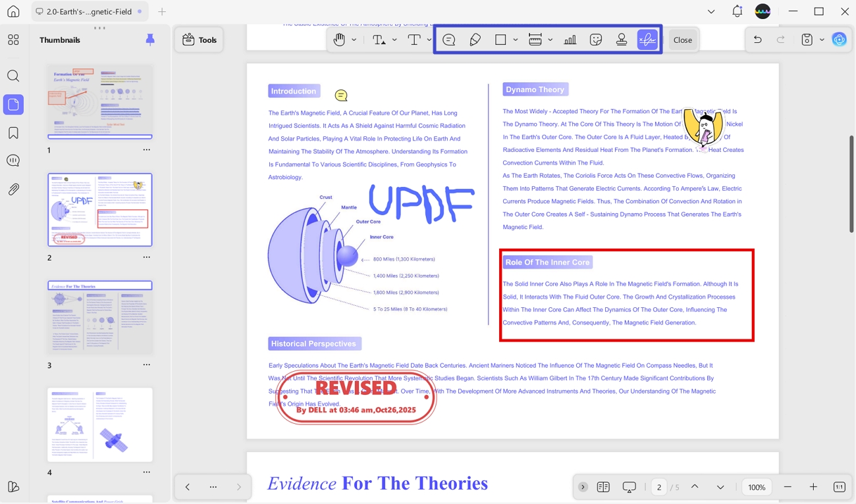Open the Tools menu
This screenshot has width=856, height=504.
199,39
